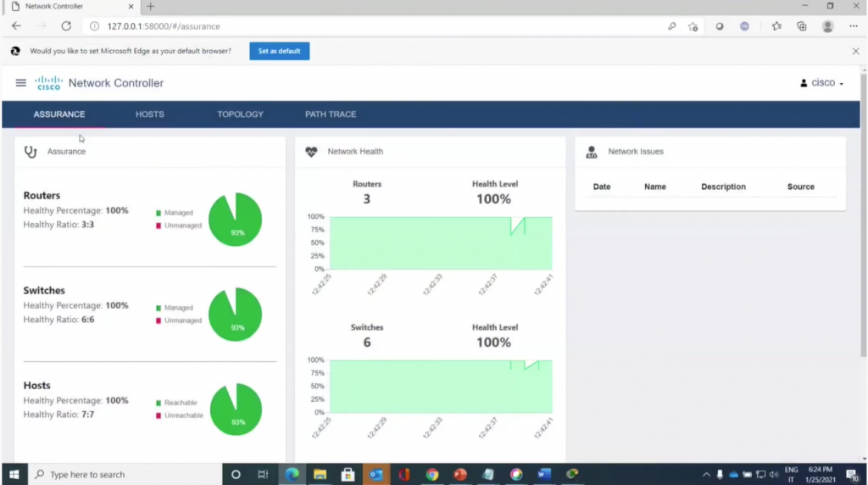Open the PATH TRACE tab
Viewport: 868px width, 485px height.
coord(331,114)
